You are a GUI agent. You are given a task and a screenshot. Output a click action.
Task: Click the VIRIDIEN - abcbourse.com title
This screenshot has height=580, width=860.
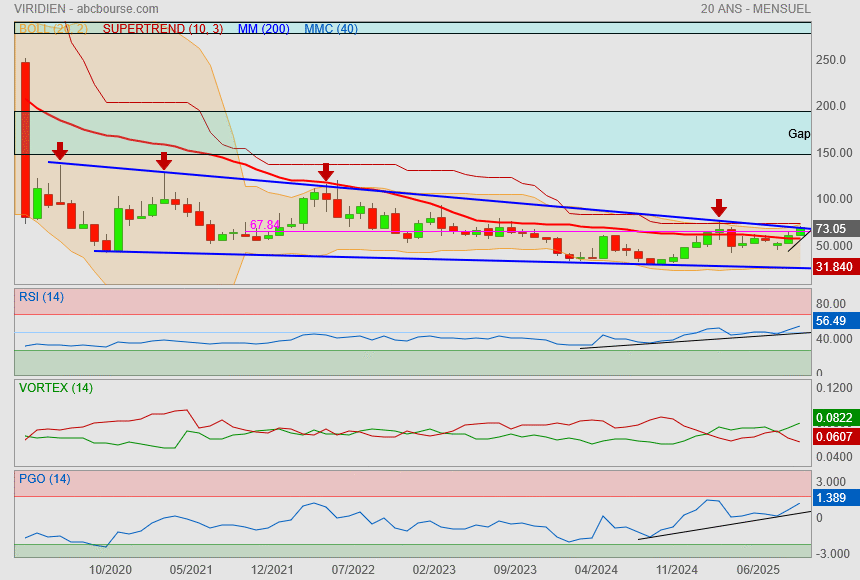(x=80, y=8)
